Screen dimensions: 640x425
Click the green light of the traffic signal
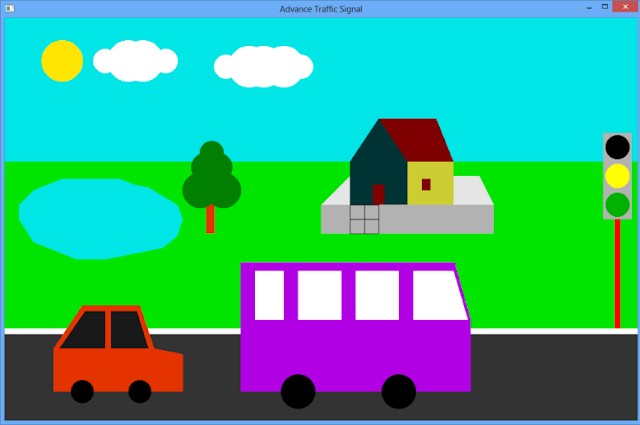[617, 205]
